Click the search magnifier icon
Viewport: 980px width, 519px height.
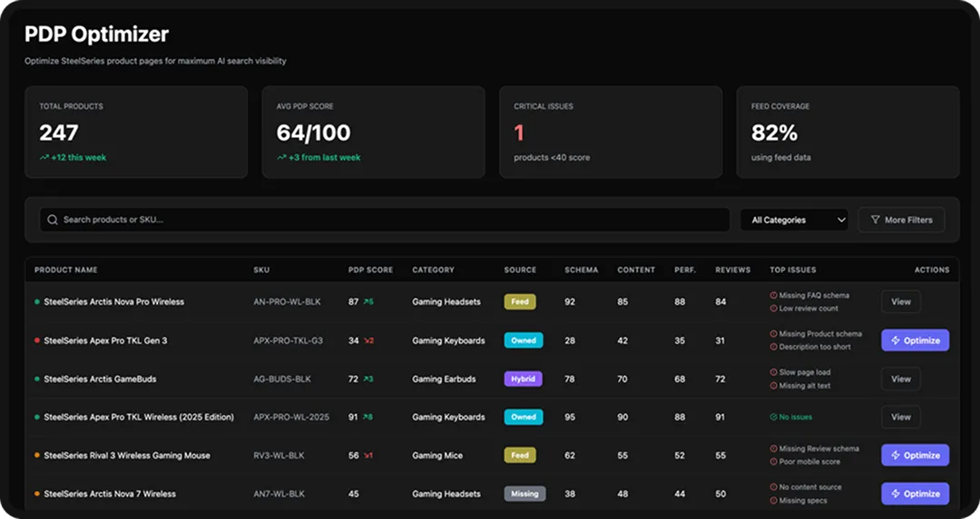coord(53,220)
